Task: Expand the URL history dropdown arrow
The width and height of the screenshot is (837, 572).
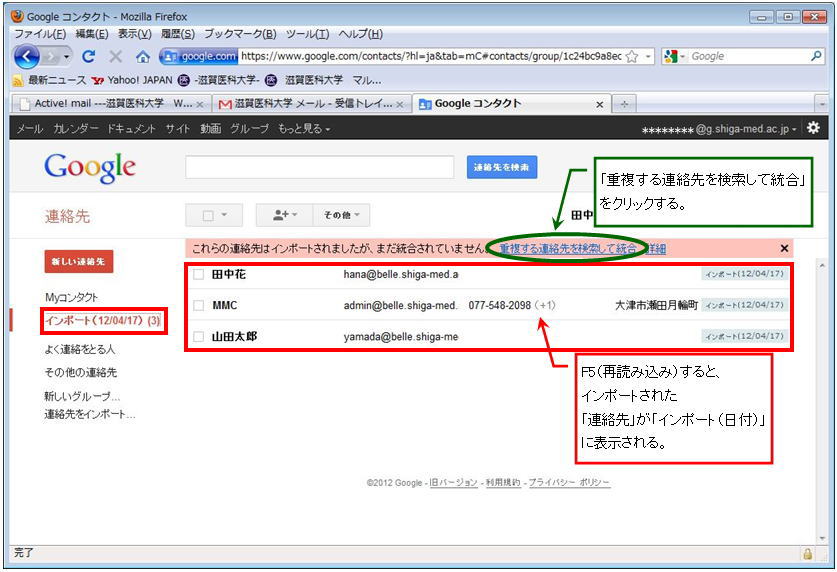Action: tap(648, 56)
